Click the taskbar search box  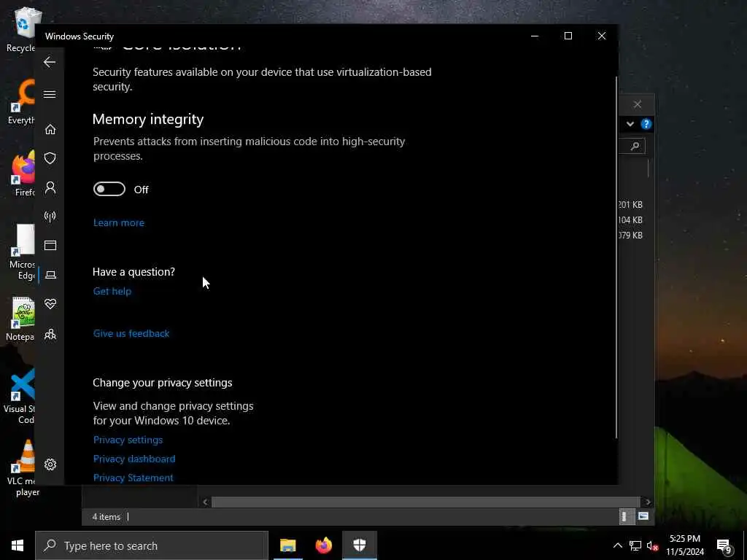152,545
